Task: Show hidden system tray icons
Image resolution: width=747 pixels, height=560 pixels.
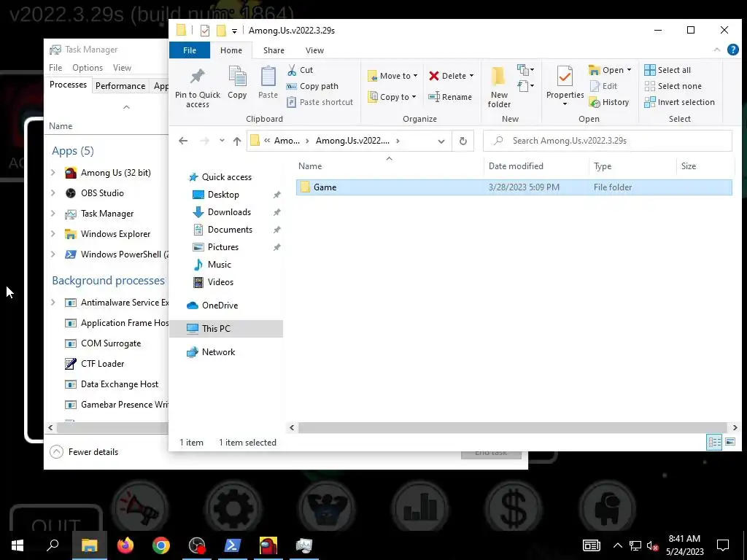Action: (617, 545)
